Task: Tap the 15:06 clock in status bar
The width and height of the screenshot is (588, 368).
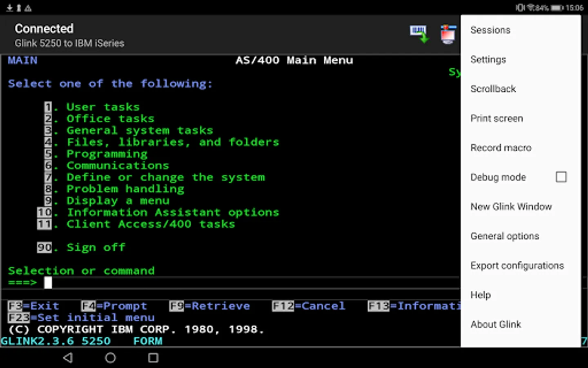Action: [575, 8]
